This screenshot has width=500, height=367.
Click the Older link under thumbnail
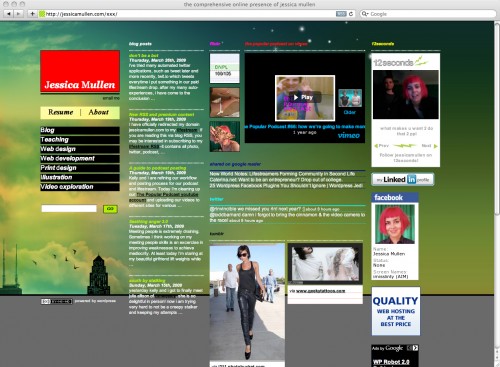[x=350, y=112]
